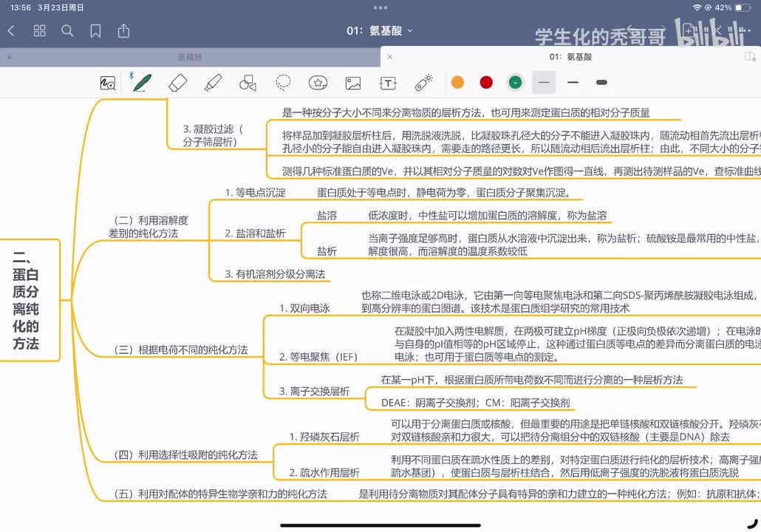Tap node 1. 双向电泳
The height and width of the screenshot is (532, 761).
tap(304, 308)
